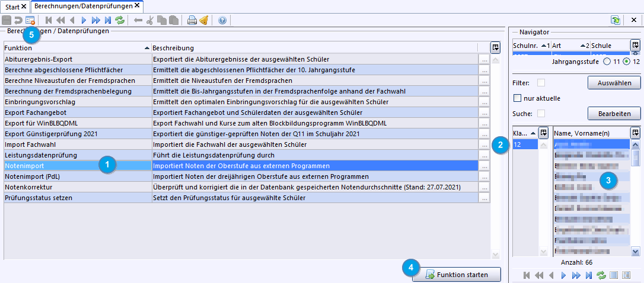Go to next record in main toolbar
The image size is (644, 283).
click(x=84, y=20)
